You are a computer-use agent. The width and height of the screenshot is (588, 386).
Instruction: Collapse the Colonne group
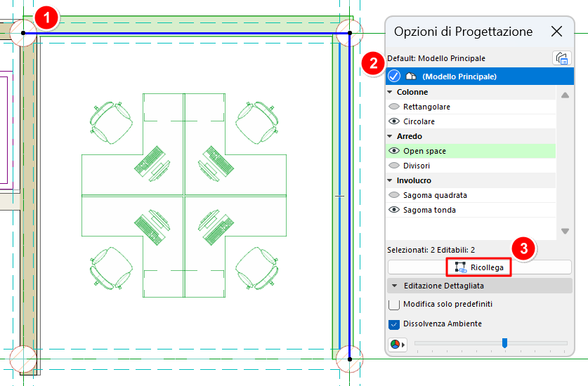[x=390, y=92]
